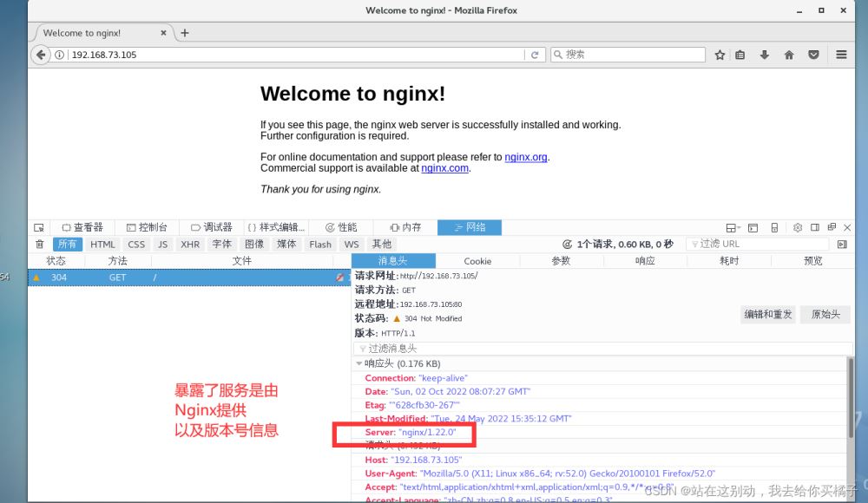Filter requests by JS
The width and height of the screenshot is (868, 503).
coord(163,244)
